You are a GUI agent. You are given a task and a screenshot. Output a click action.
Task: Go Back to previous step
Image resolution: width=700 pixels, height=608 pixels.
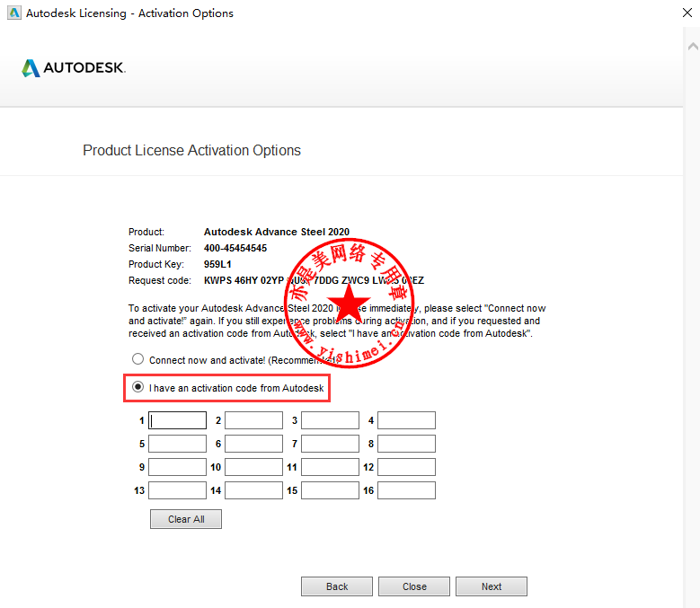pyautogui.click(x=337, y=586)
